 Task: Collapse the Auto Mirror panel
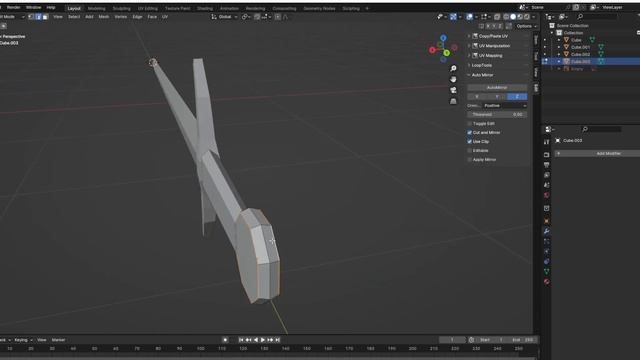coord(497,75)
